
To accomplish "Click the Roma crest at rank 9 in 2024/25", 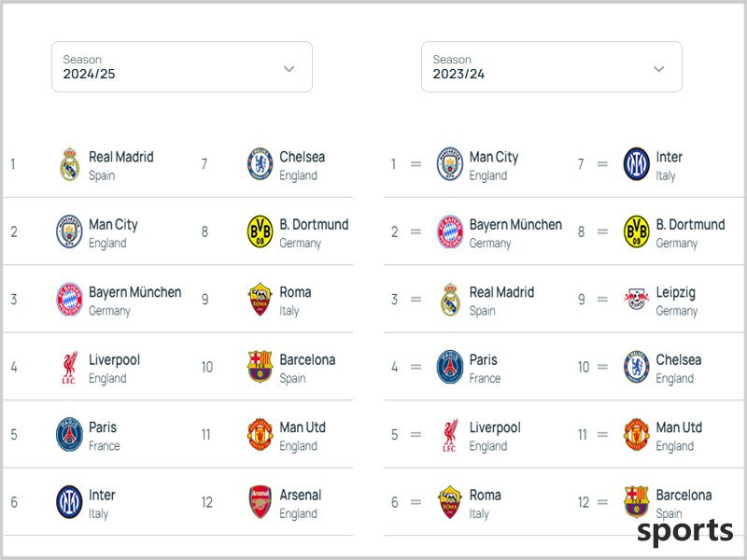I will point(261,299).
